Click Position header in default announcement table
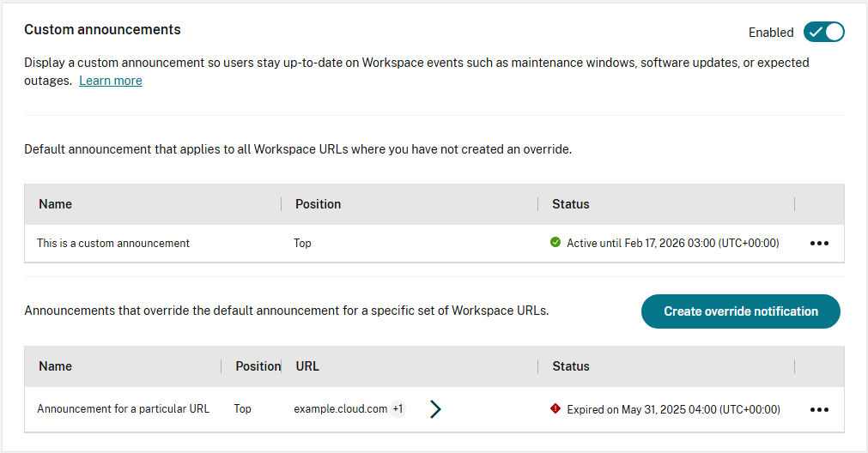868x453 pixels. pyautogui.click(x=319, y=204)
